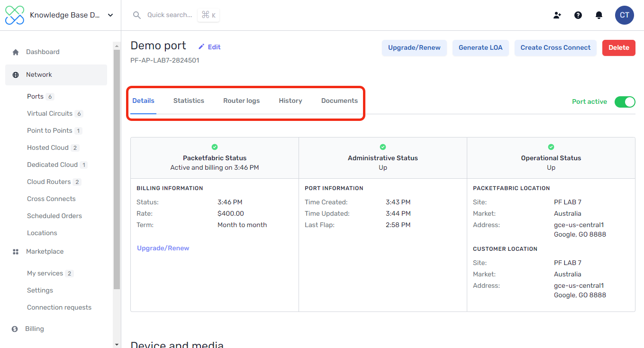Click the pencil Edit icon
The width and height of the screenshot is (644, 348).
[201, 47]
